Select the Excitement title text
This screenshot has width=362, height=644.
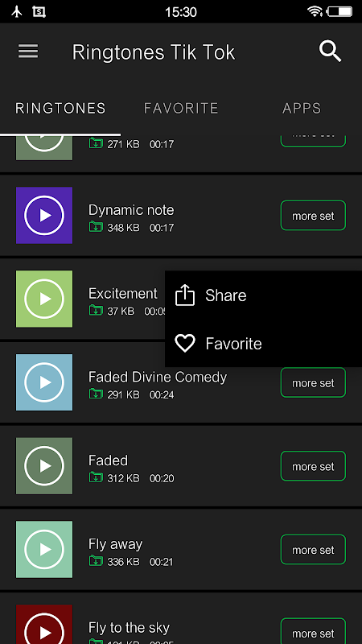coord(123,294)
